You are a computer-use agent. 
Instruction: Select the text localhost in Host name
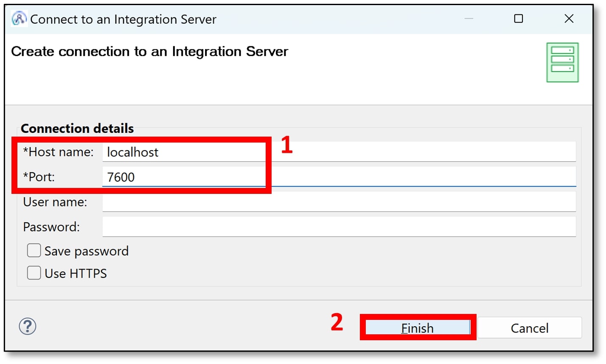click(x=133, y=152)
